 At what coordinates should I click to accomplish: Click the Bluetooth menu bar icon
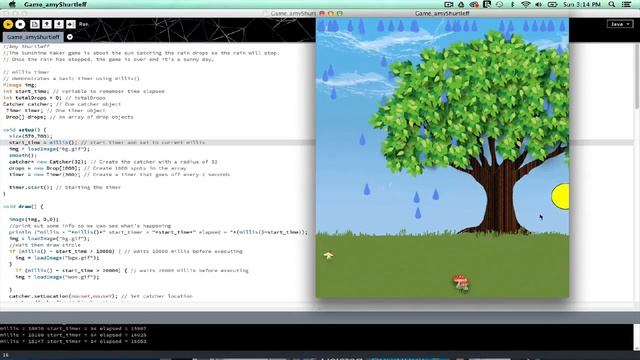pyautogui.click(x=513, y=4)
